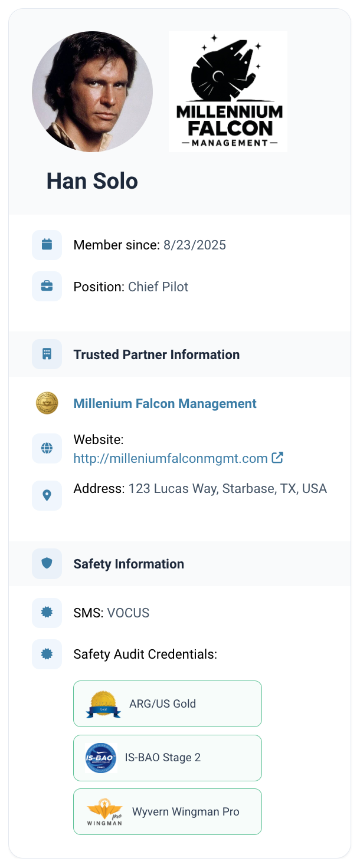
Task: Select the ARG/US Gold credential card
Action: 167,703
